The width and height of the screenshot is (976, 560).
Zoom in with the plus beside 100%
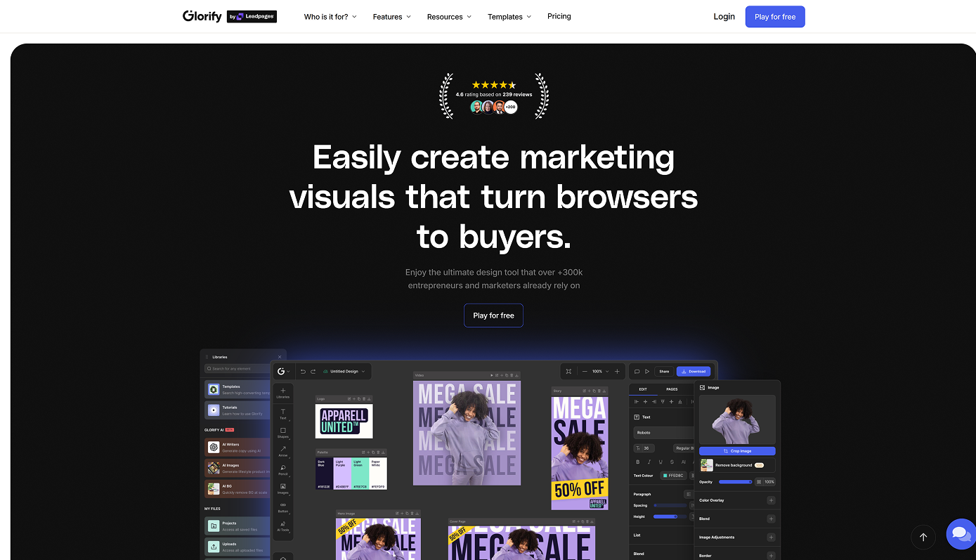point(617,371)
